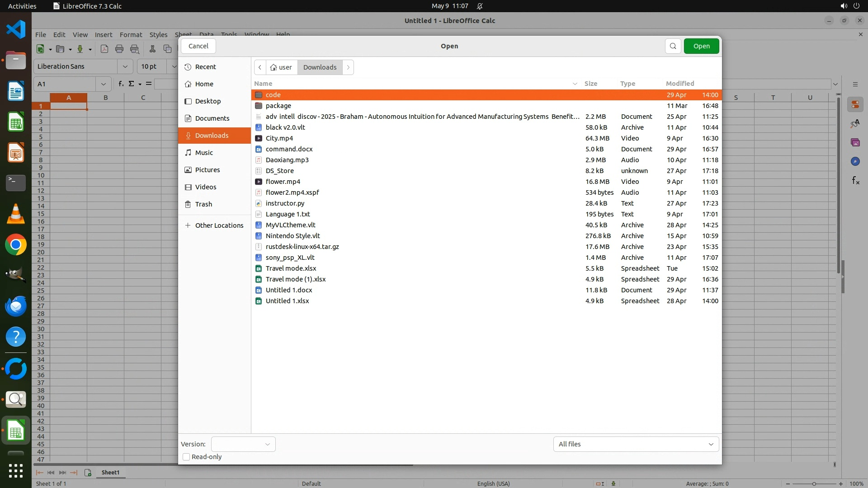
Task: Open the Format menu
Action: [131, 35]
